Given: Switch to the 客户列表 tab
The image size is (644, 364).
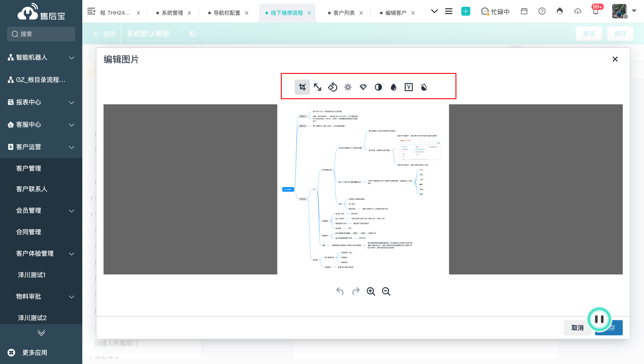Looking at the screenshot, I should coord(344,13).
